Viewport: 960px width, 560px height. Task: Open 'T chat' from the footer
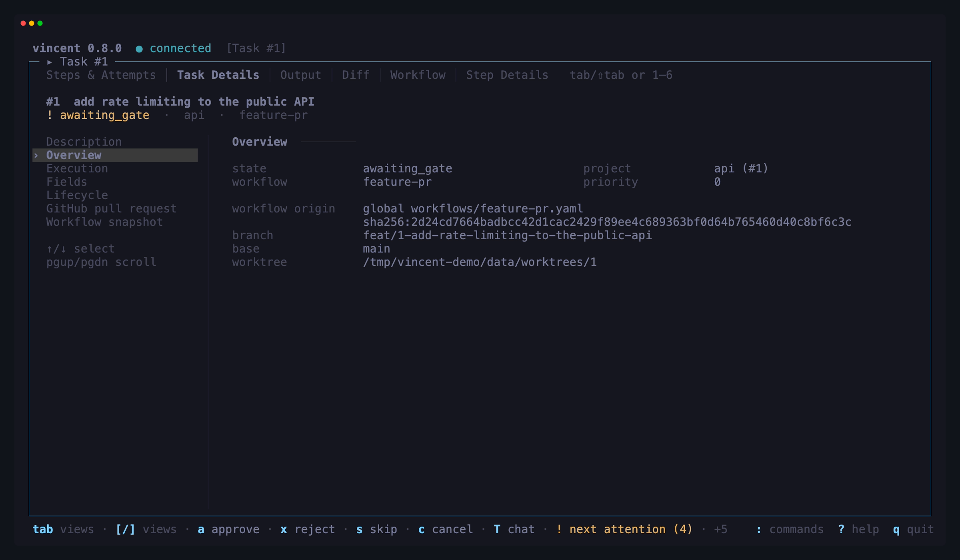(514, 529)
